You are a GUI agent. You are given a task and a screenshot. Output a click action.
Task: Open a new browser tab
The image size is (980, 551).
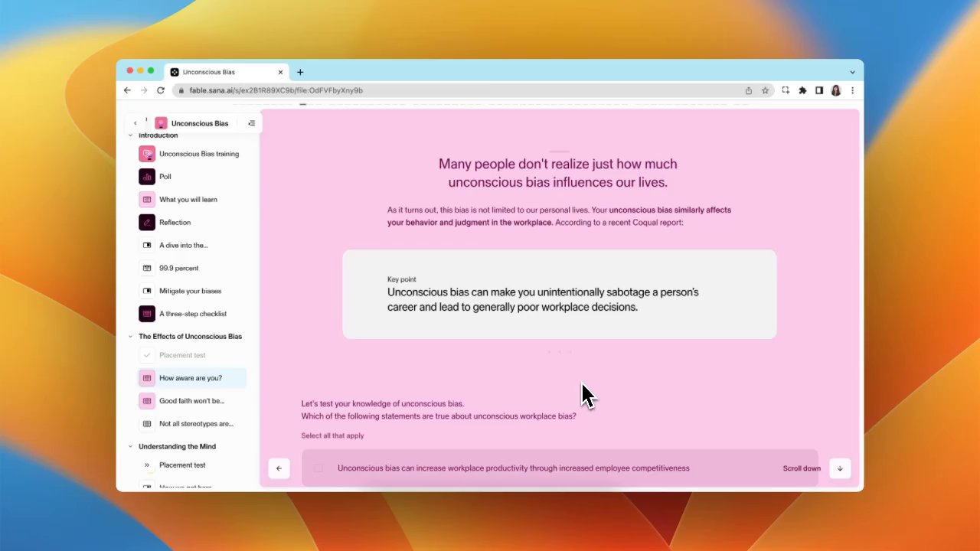click(x=300, y=72)
